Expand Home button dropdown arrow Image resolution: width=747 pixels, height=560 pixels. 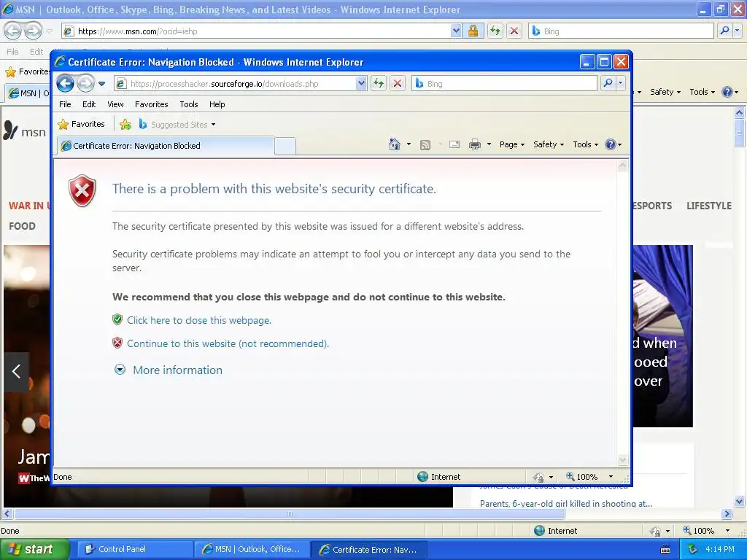point(409,144)
